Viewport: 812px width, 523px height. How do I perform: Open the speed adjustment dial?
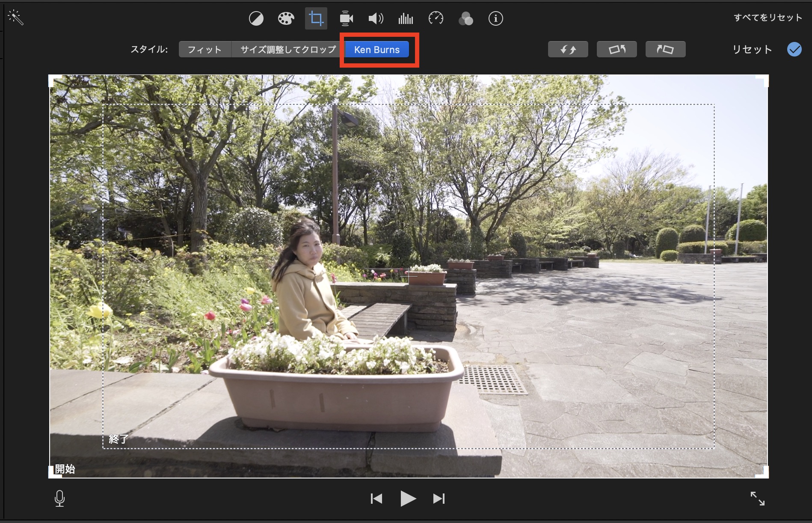(x=436, y=18)
